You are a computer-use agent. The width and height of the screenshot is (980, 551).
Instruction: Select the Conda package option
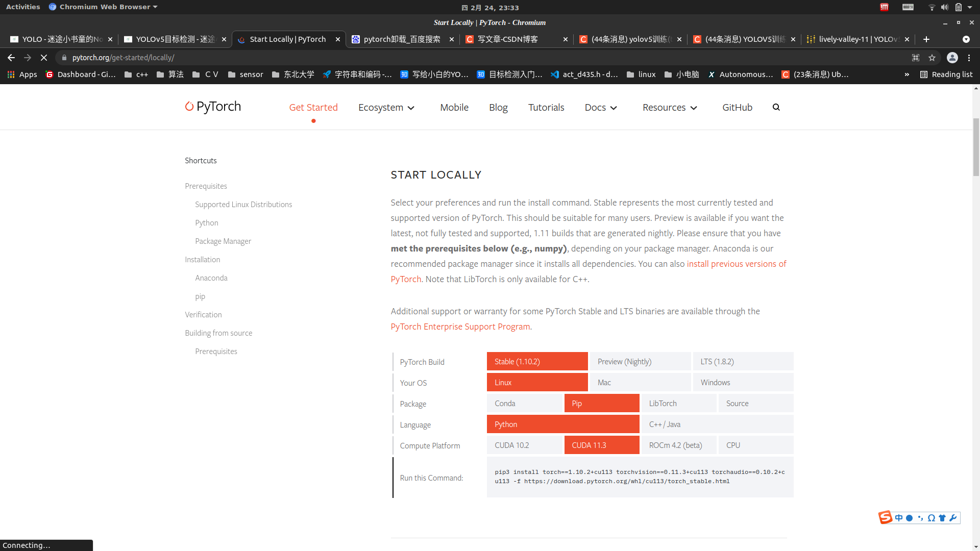tap(524, 403)
